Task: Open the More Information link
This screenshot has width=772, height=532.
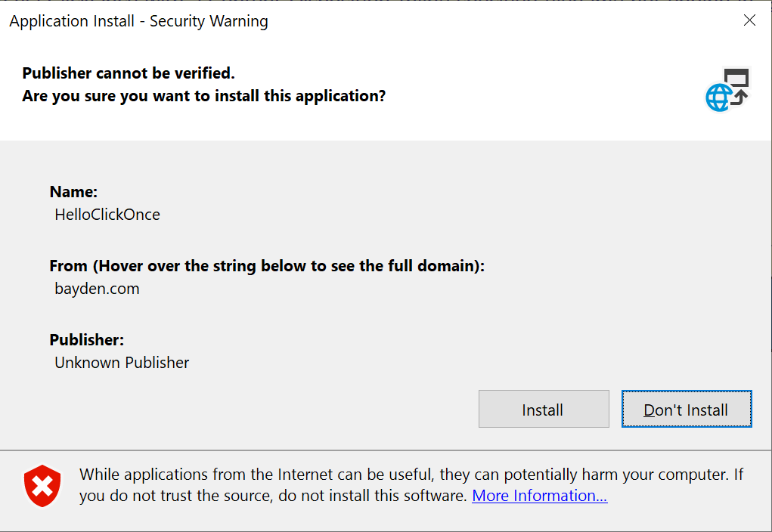Action: [538, 496]
